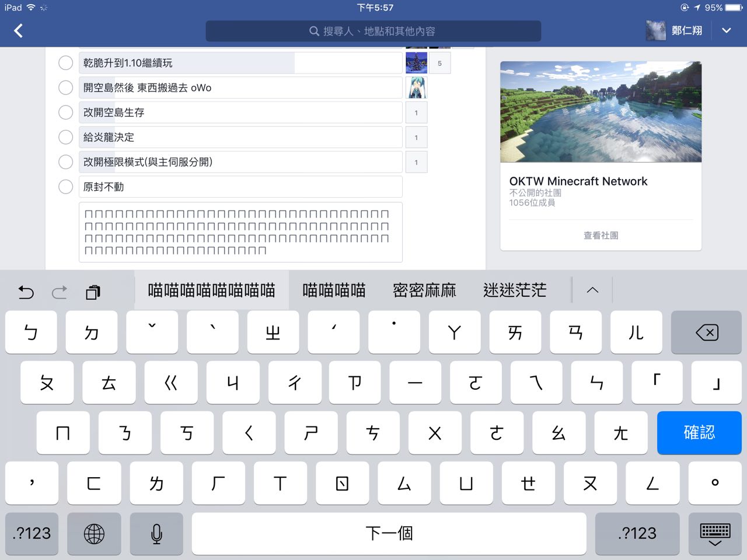
Task: Tap the 下一個 space bar key
Action: tap(389, 534)
